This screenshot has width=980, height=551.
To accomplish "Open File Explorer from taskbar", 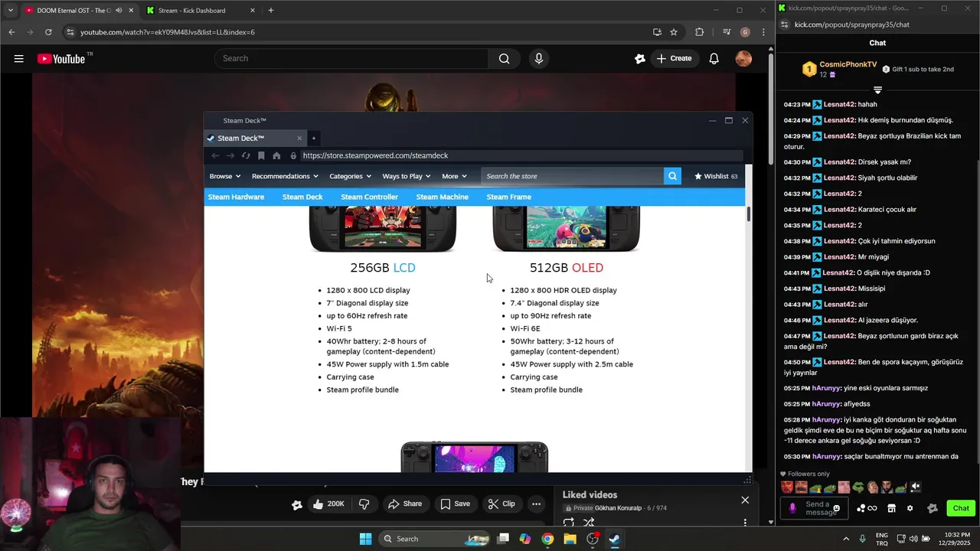I will pos(570,539).
